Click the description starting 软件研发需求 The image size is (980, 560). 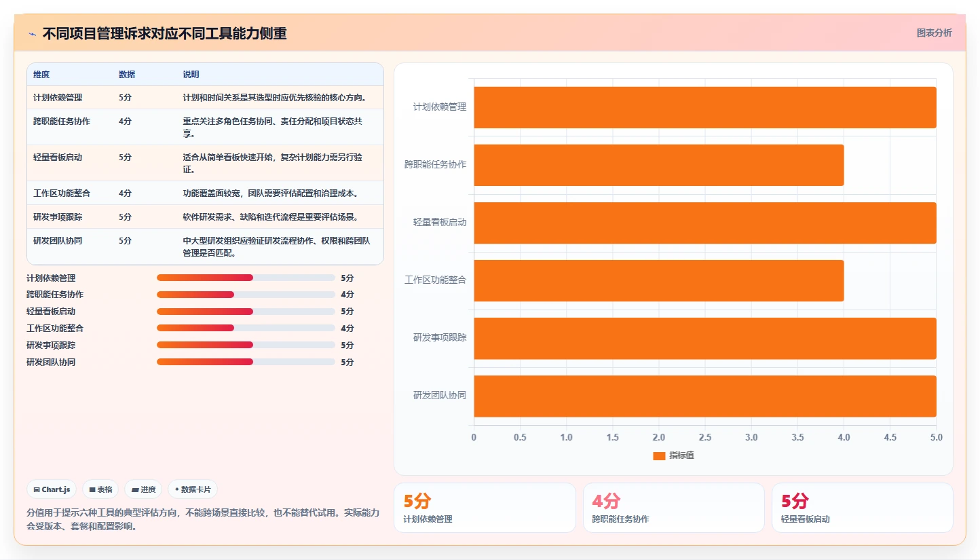tap(270, 217)
